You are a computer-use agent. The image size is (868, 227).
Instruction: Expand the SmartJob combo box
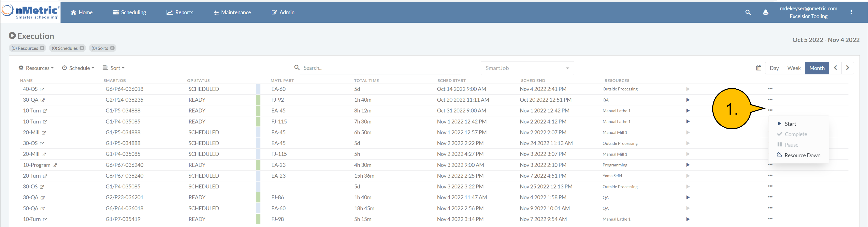click(x=527, y=68)
